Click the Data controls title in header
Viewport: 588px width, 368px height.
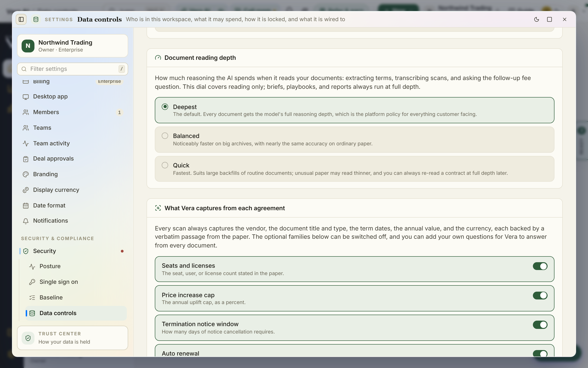pos(99,19)
